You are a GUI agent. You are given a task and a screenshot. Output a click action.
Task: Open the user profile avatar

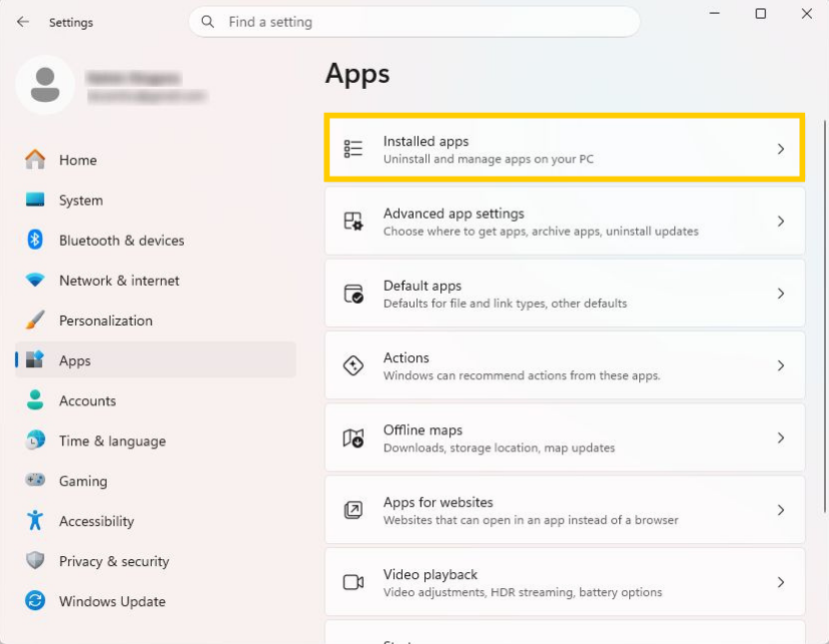(45, 85)
